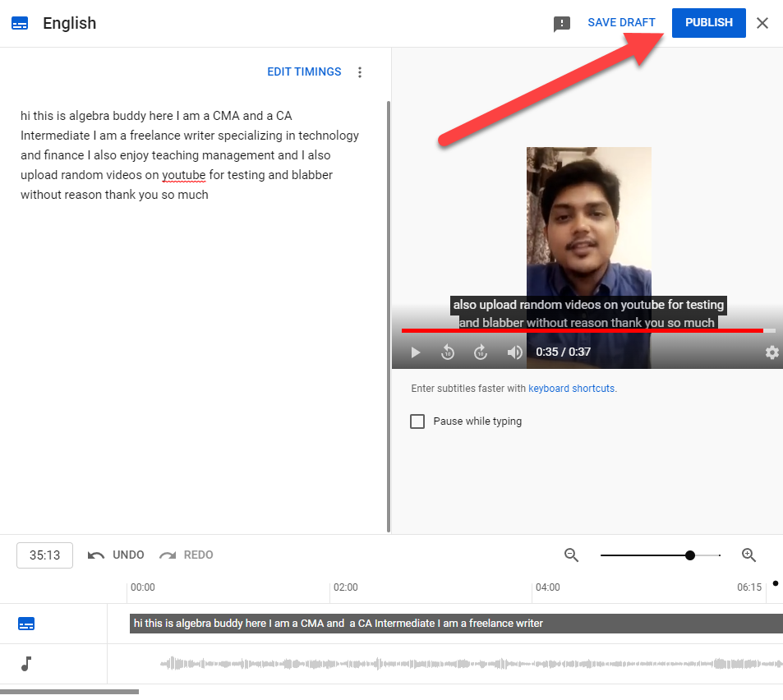This screenshot has width=783, height=700.
Task: Zoom in the timeline
Action: coord(748,555)
